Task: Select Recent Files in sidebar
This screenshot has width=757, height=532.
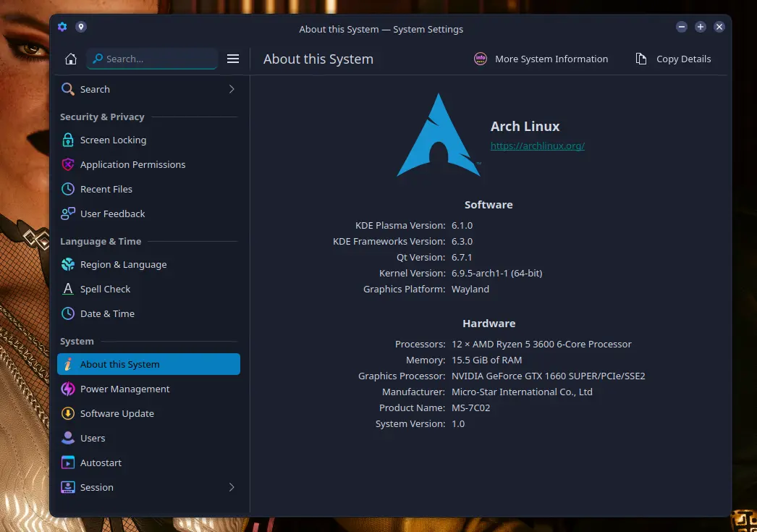Action: coord(148,189)
